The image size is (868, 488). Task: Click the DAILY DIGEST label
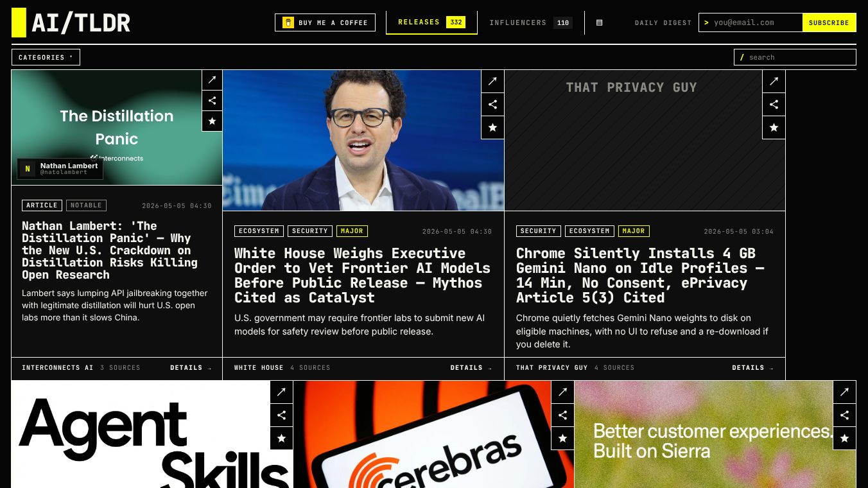coord(663,22)
